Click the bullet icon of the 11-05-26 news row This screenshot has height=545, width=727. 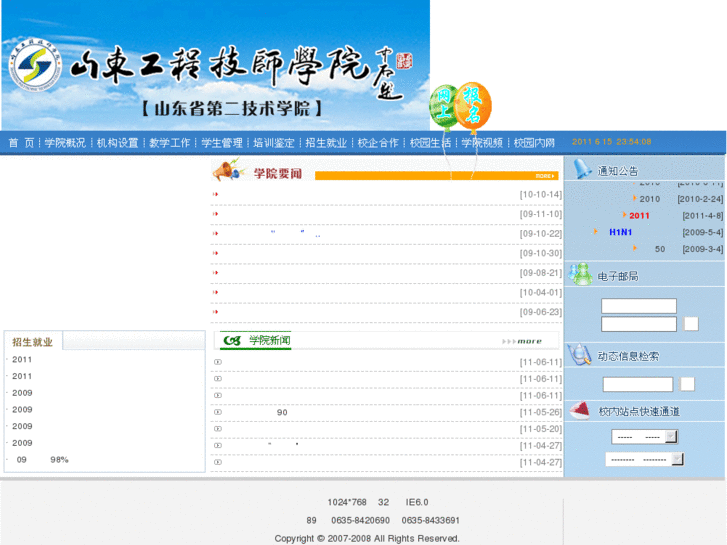tap(218, 412)
